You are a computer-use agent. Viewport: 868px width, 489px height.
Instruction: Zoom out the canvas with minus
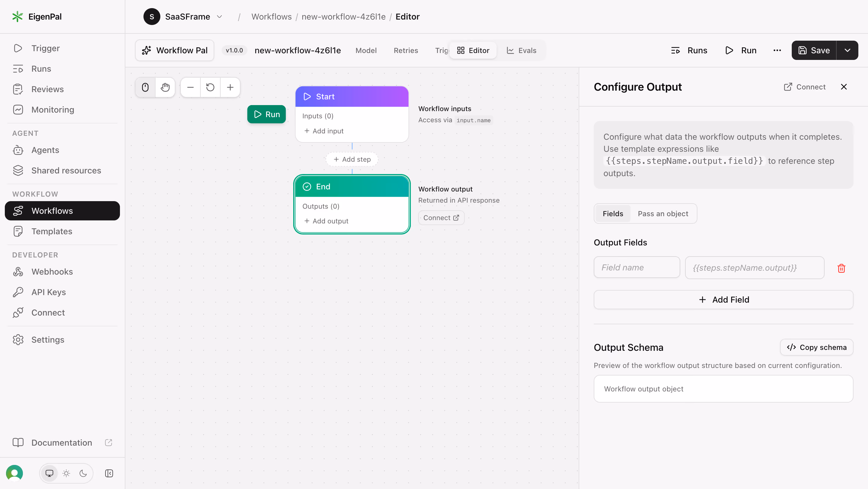point(190,88)
